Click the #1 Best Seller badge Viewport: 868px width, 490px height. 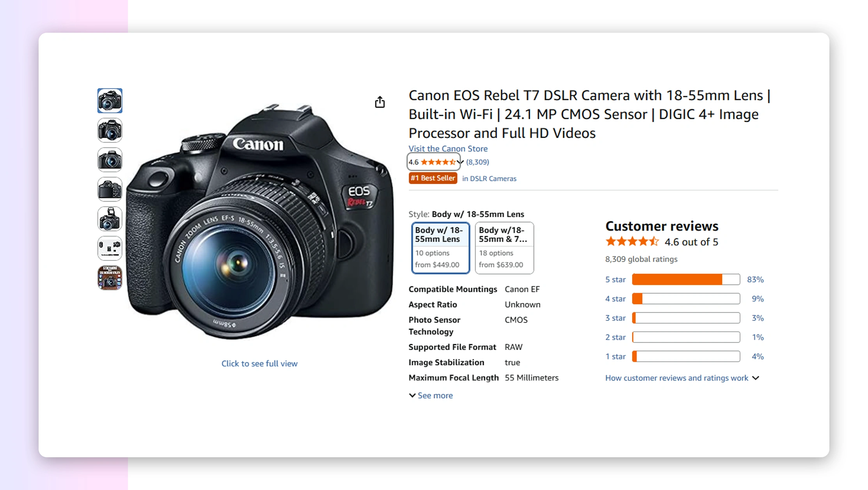pyautogui.click(x=433, y=178)
